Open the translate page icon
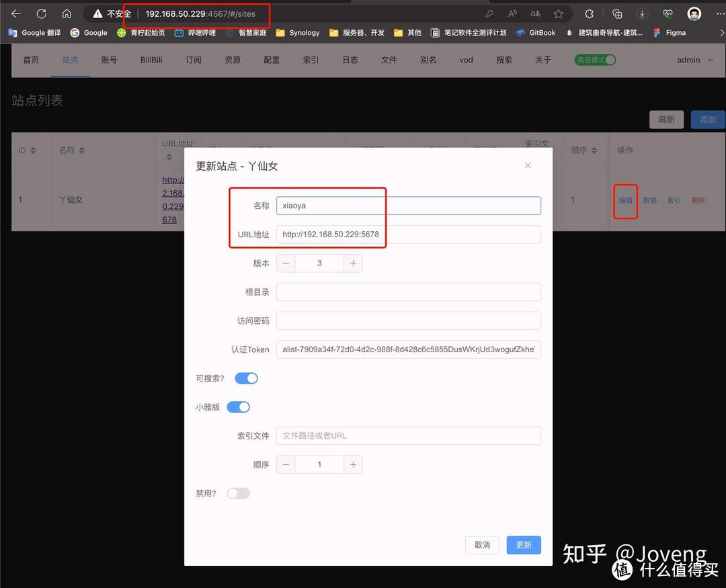This screenshot has width=726, height=588. [535, 14]
